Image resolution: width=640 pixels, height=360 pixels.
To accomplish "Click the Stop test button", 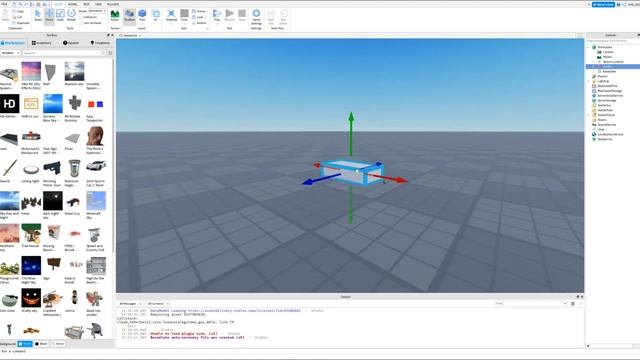I will pos(242,16).
